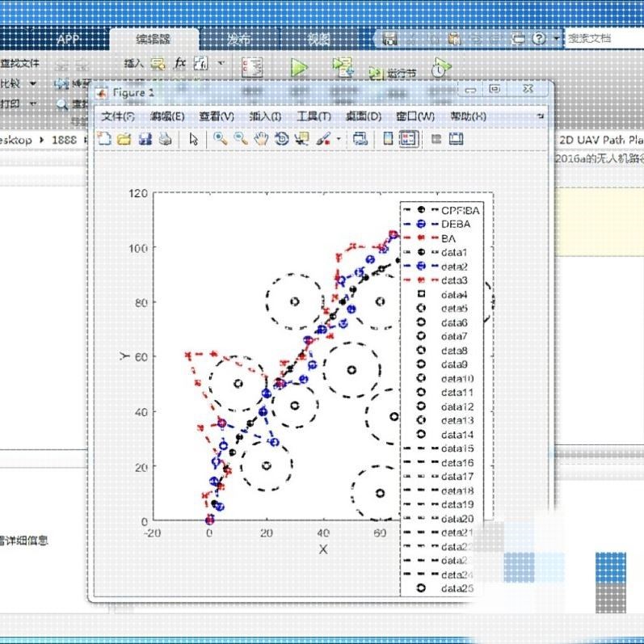Click 查找文件 in MATLAB ribbon
Image resolution: width=644 pixels, height=644 pixels.
pyautogui.click(x=19, y=63)
